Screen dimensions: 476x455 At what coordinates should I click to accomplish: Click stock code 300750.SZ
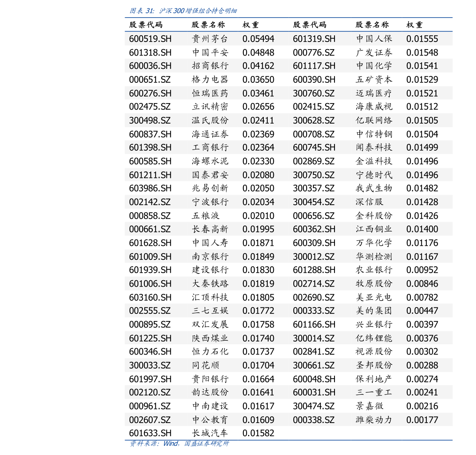(313, 175)
